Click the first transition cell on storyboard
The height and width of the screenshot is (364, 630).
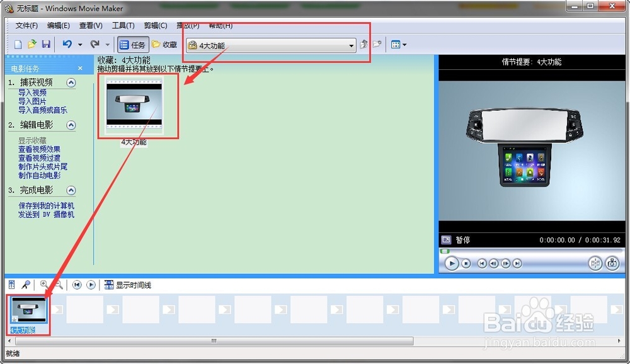pyautogui.click(x=57, y=309)
